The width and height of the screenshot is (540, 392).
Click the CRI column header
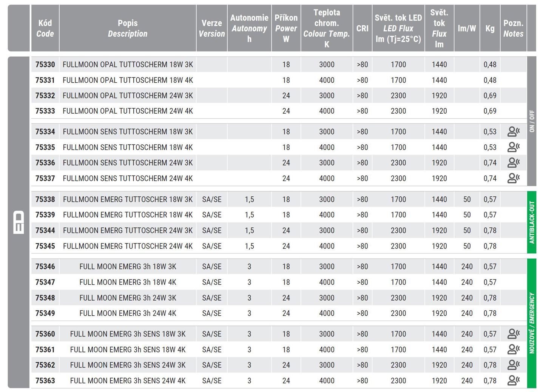point(363,28)
